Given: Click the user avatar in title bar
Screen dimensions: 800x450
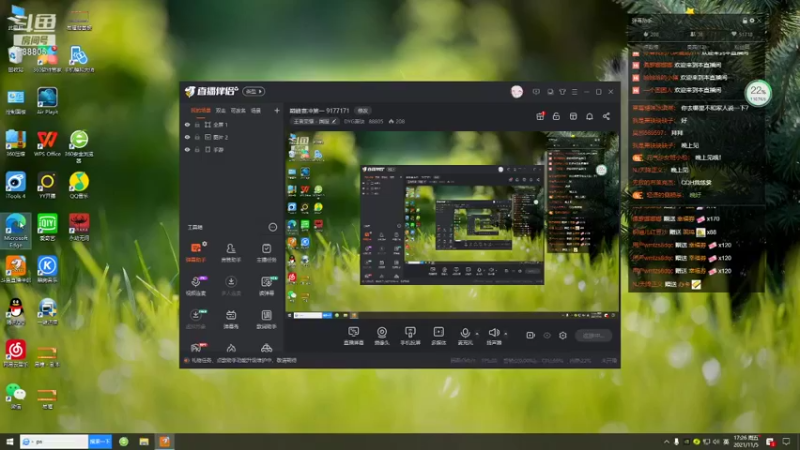Looking at the screenshot, I should point(517,91).
